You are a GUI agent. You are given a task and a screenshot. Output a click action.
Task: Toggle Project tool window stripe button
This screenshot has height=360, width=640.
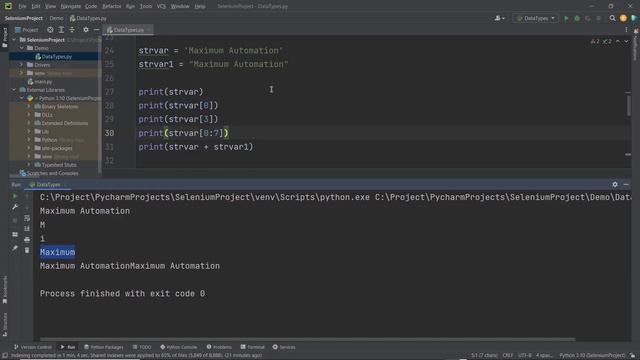(x=4, y=38)
